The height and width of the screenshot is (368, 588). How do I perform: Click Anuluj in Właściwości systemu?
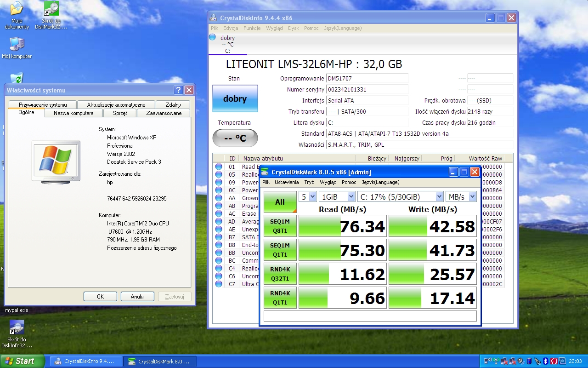tap(137, 297)
